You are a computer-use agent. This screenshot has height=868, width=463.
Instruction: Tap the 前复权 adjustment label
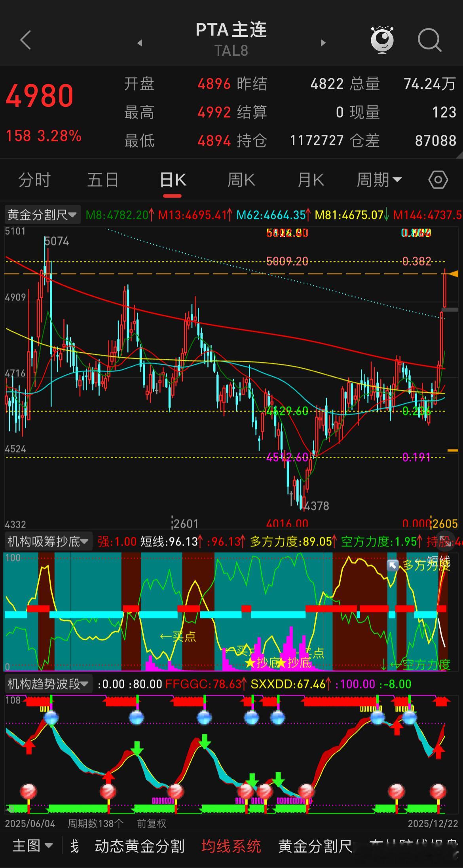click(151, 823)
